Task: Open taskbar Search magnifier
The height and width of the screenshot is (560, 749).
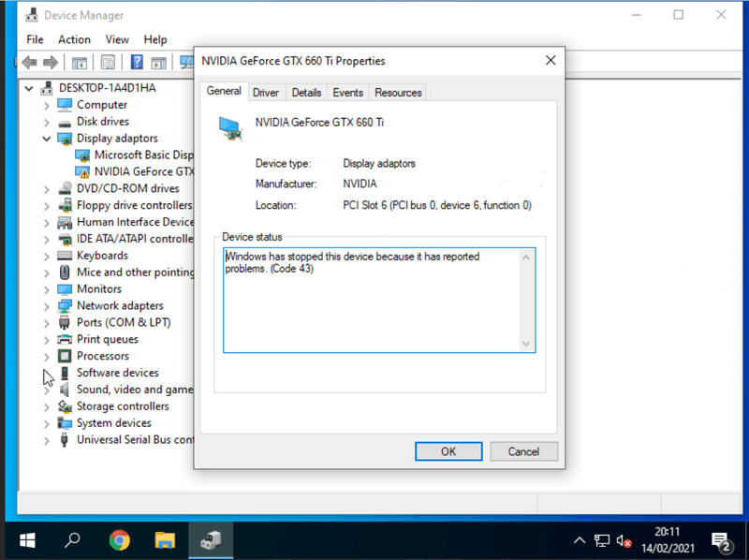Action: [x=72, y=540]
